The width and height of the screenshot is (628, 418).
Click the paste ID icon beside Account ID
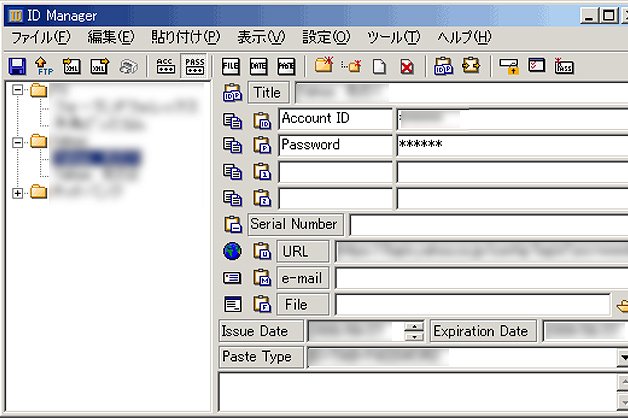[262, 121]
